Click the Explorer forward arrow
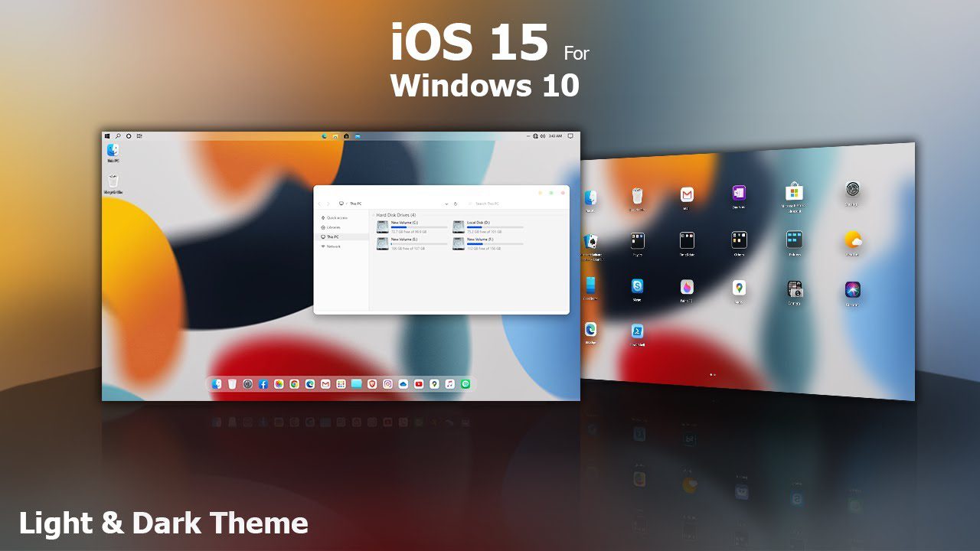Viewport: 980px width, 551px height. [328, 204]
